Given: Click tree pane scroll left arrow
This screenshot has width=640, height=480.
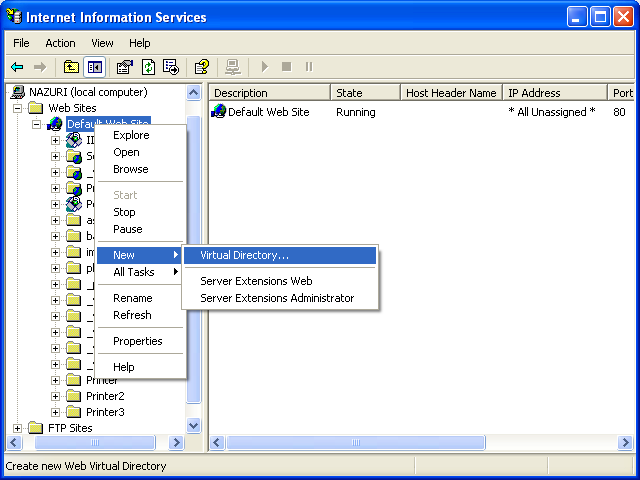Looking at the screenshot, I should [x=14, y=442].
